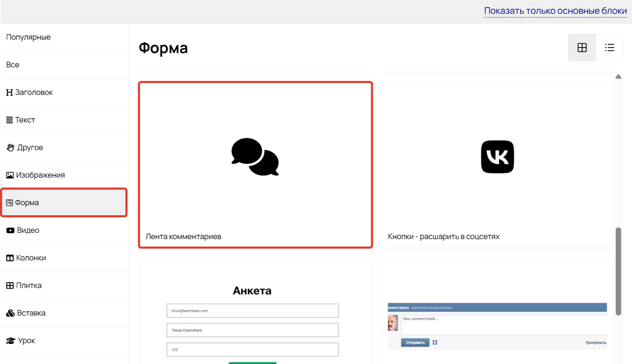Show Все blocks list
The width and height of the screenshot is (632, 364).
13,65
